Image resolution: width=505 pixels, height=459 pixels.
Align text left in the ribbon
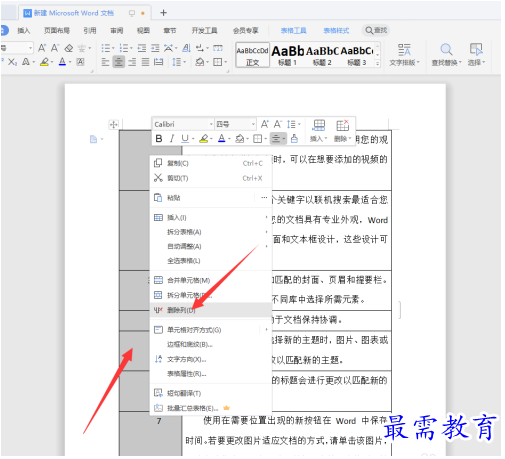(105, 62)
